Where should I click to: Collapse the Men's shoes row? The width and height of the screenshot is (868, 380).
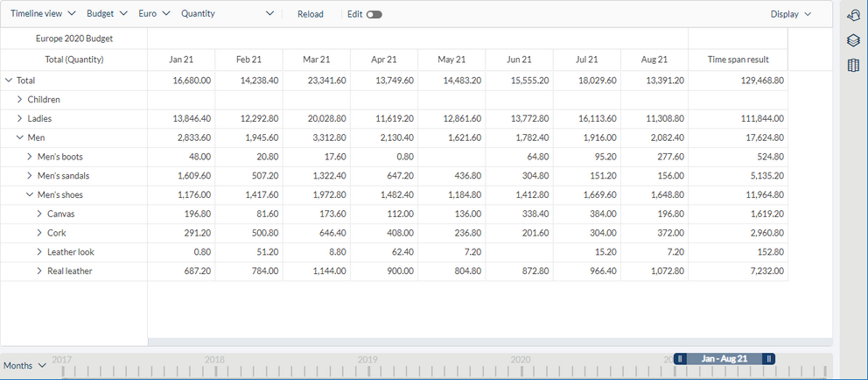pyautogui.click(x=30, y=195)
